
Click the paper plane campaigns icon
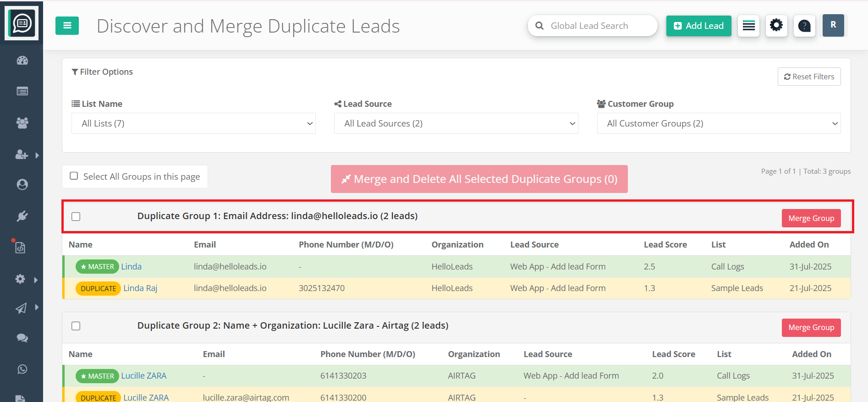click(x=22, y=308)
